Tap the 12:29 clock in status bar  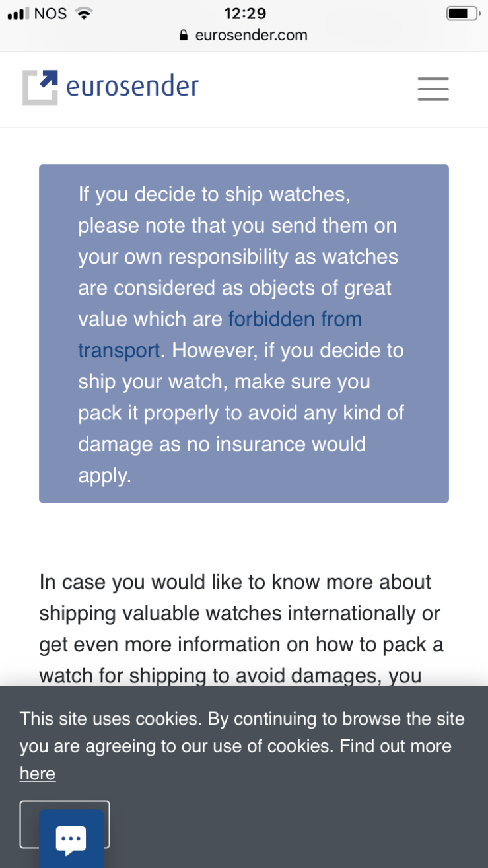pos(244,13)
